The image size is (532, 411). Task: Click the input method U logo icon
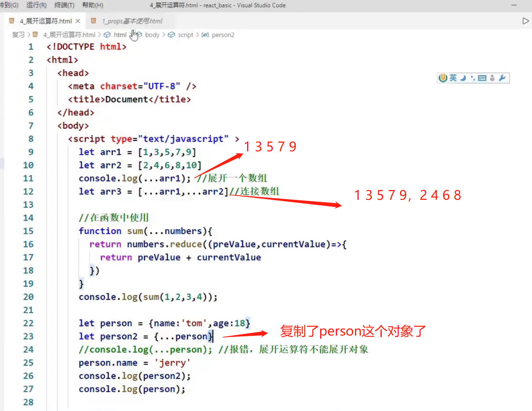[443, 78]
